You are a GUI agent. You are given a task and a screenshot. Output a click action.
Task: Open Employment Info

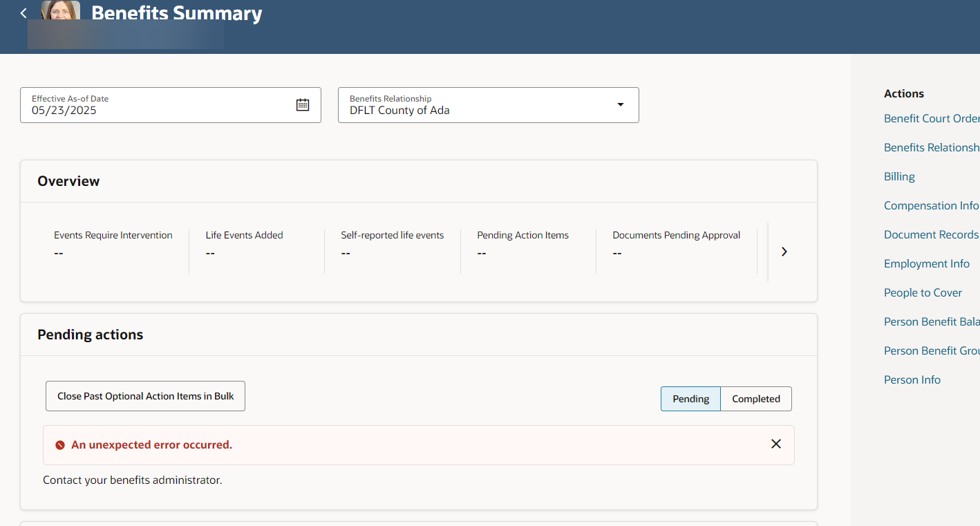(x=927, y=263)
